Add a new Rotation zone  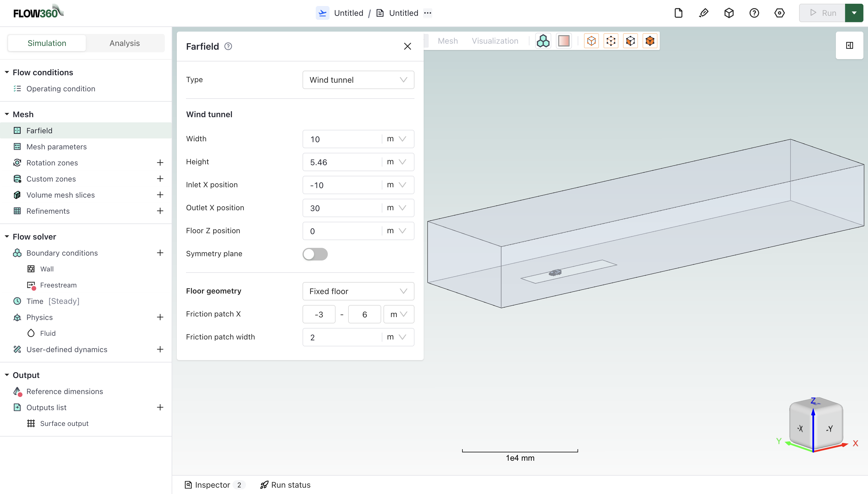(x=160, y=163)
